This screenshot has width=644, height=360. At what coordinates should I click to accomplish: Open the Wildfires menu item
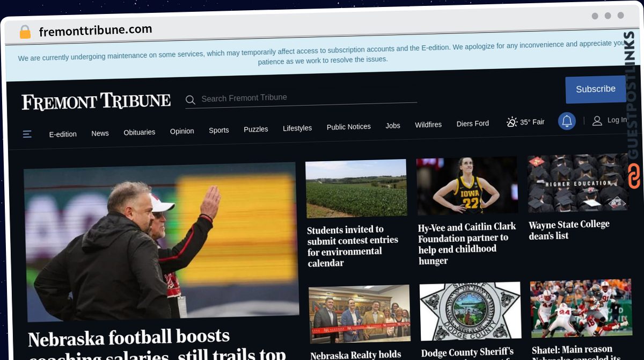[x=428, y=125]
